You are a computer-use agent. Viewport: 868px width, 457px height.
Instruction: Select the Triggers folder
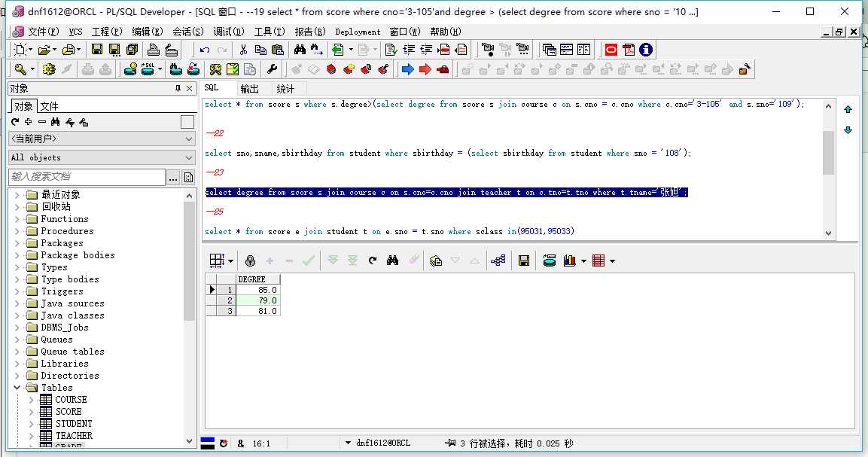point(62,291)
